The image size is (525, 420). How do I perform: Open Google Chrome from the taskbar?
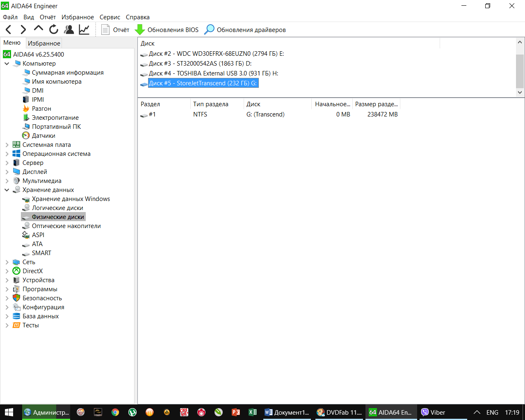click(x=115, y=412)
